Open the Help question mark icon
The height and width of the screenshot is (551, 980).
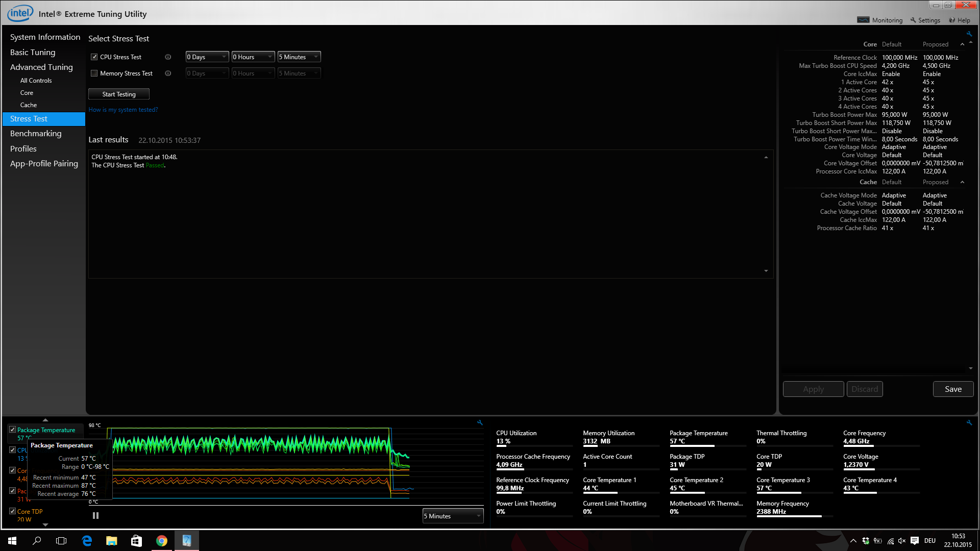[952, 20]
